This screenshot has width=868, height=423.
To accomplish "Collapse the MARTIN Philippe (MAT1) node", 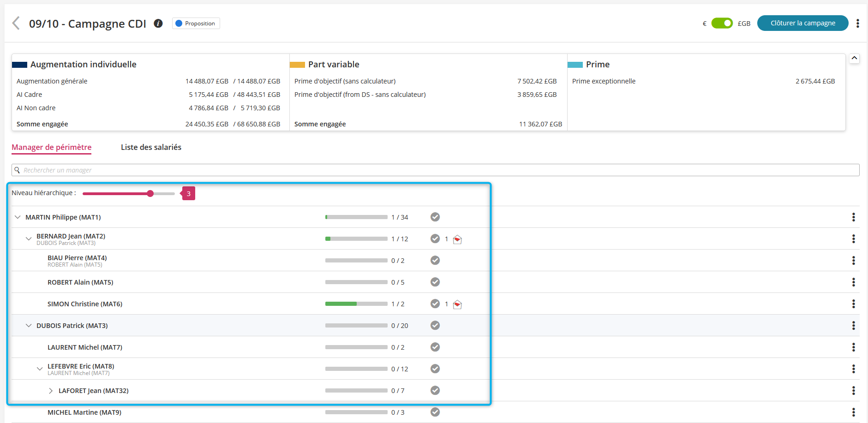I will (18, 217).
